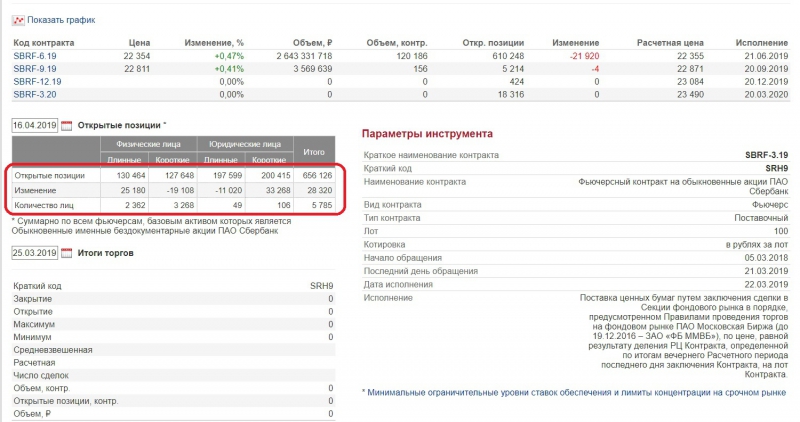Click the Итоги торгов heading
This screenshot has height=422, width=800.
tap(106, 253)
